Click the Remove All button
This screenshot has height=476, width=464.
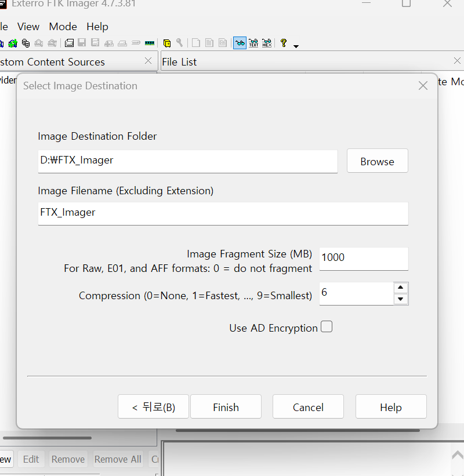(118, 459)
